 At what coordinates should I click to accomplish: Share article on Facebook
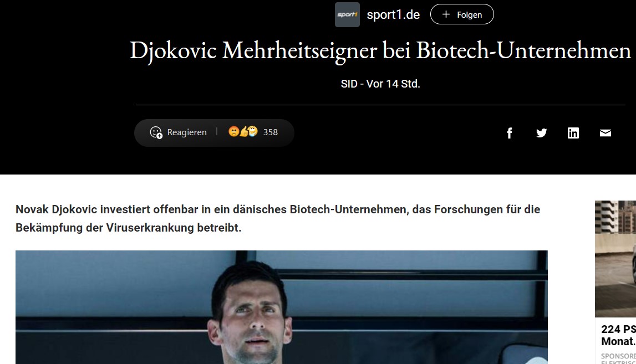tap(510, 133)
